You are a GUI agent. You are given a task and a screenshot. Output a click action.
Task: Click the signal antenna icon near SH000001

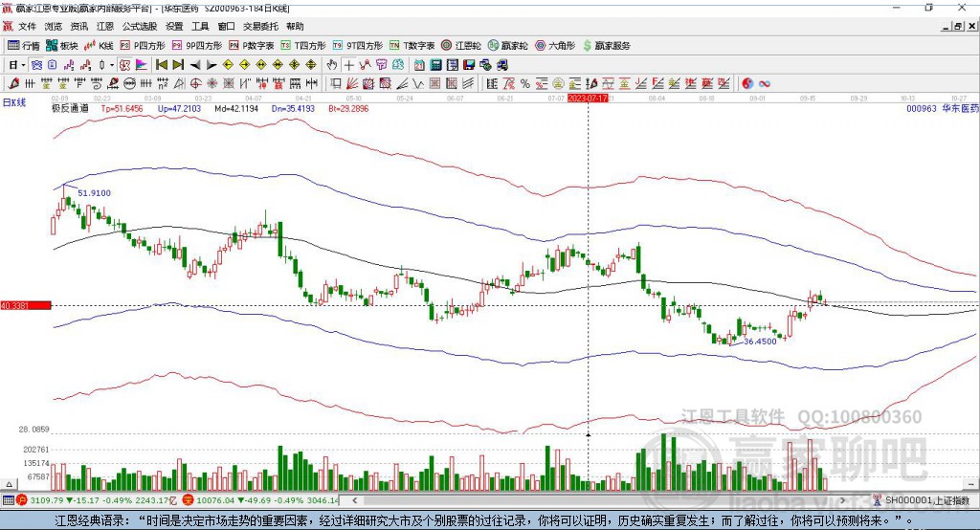coord(877,500)
